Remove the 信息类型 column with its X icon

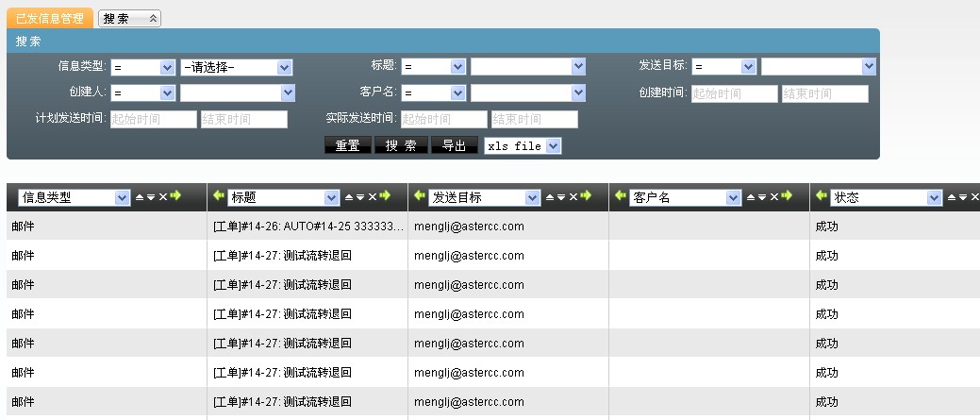[162, 196]
